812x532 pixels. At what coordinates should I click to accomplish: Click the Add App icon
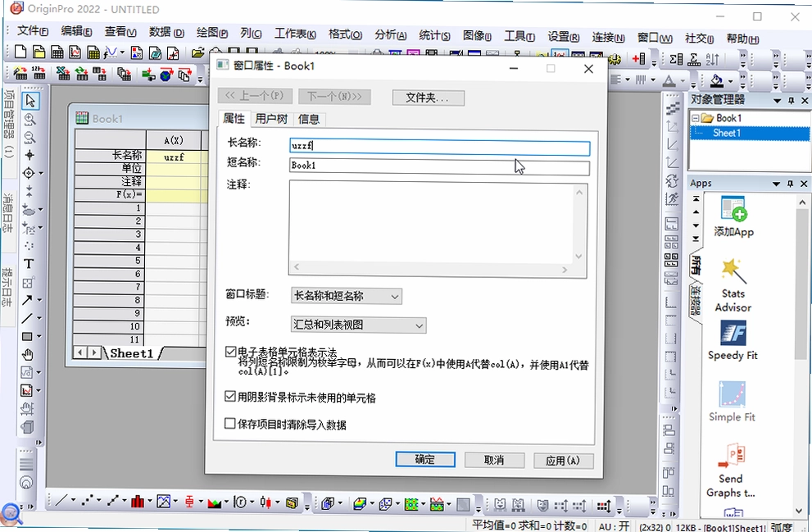pyautogui.click(x=733, y=216)
